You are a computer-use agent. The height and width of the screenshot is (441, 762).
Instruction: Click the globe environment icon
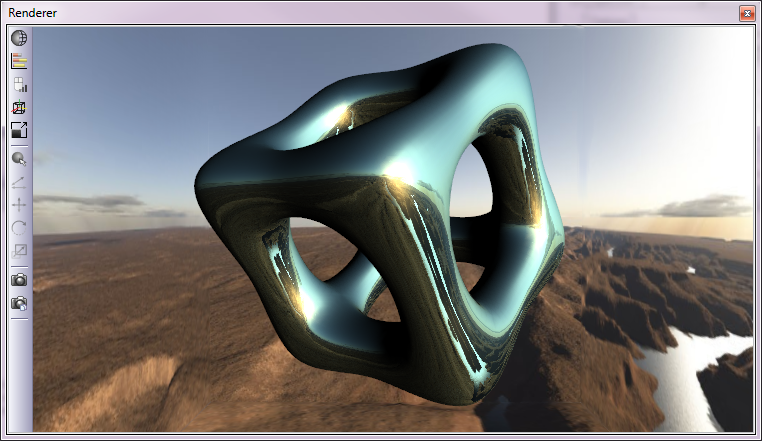click(x=19, y=38)
